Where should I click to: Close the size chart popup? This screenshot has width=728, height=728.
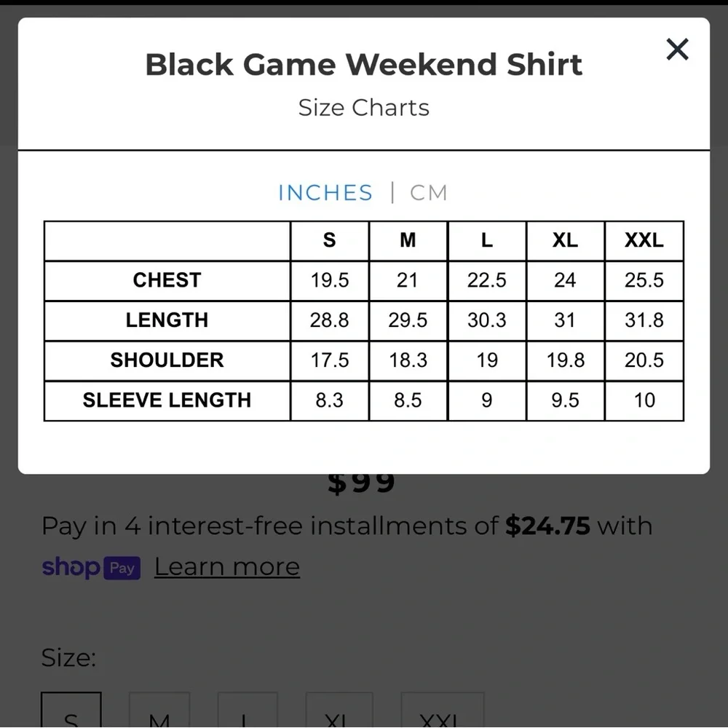pos(677,50)
